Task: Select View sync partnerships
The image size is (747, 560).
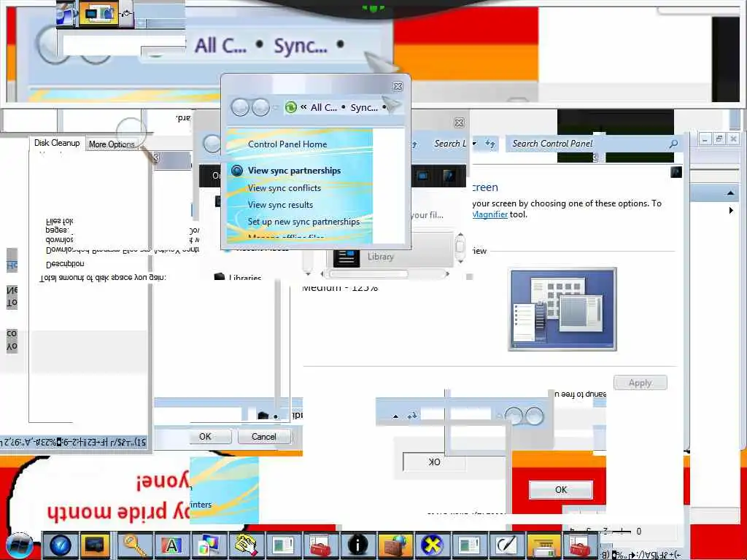Action: point(294,171)
